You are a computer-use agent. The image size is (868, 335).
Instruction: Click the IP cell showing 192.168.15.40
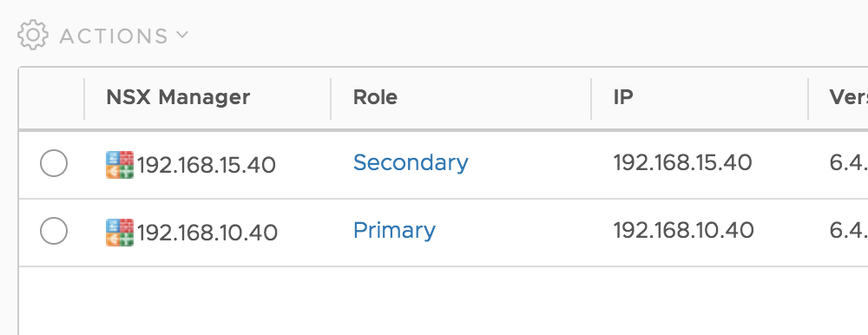click(682, 163)
